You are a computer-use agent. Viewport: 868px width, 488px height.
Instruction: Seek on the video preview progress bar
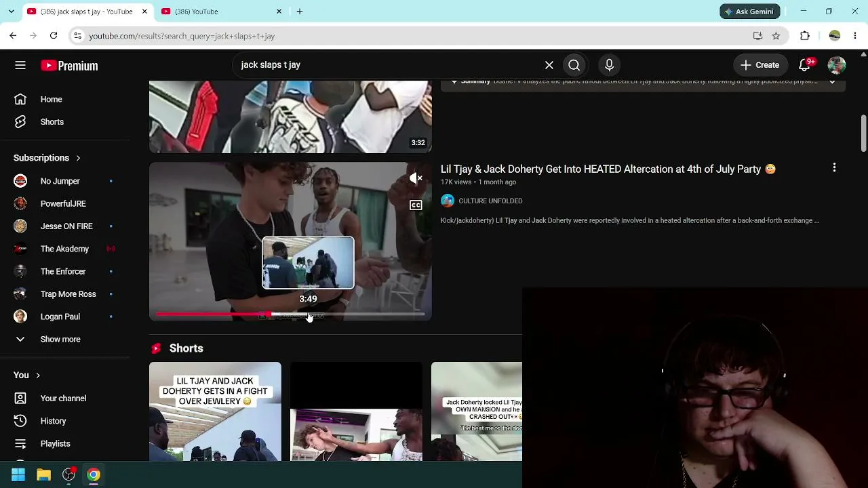tap(290, 314)
